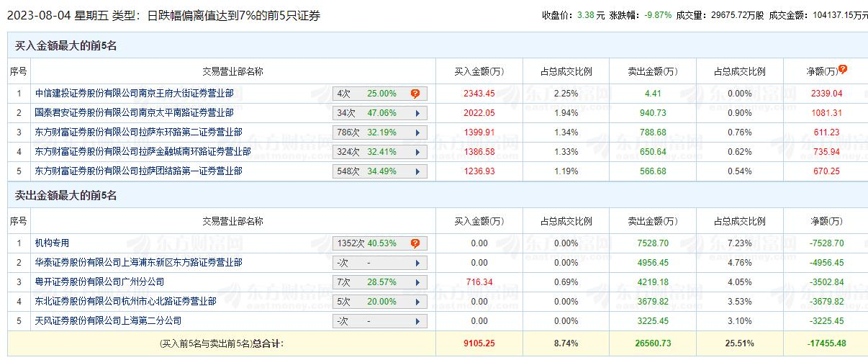Click the 4次 25.00% listing stats box
The image size is (868, 360).
point(367,94)
